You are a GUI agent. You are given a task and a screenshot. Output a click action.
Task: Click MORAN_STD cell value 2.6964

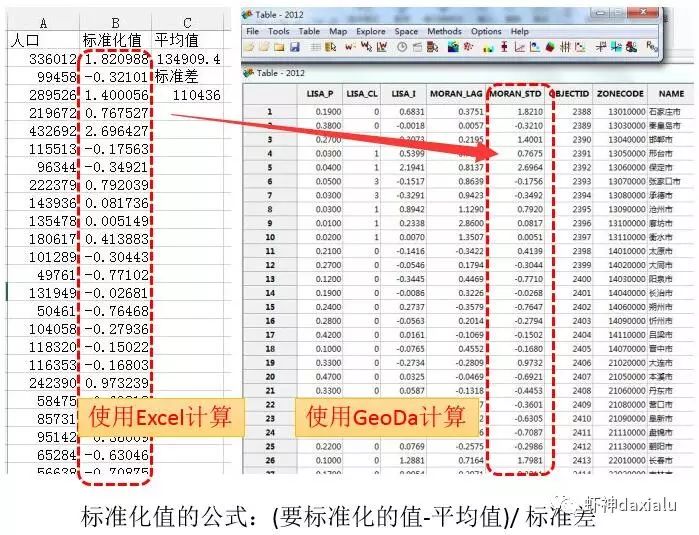coord(515,167)
